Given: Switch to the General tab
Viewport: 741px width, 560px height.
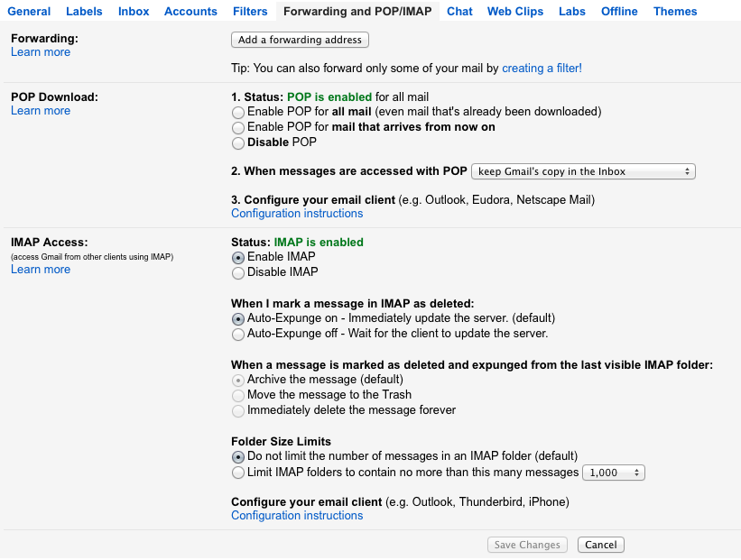Looking at the screenshot, I should [x=29, y=12].
